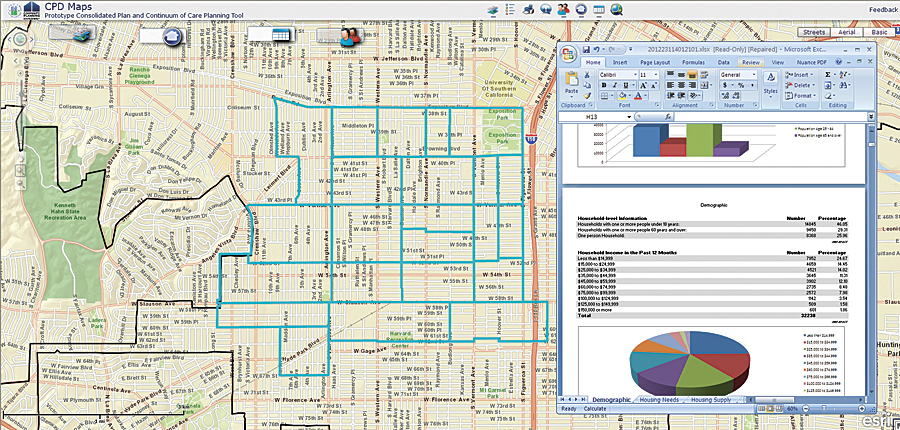The width and height of the screenshot is (900, 430).
Task: Click the map navigation globe control
Action: coord(21,39)
